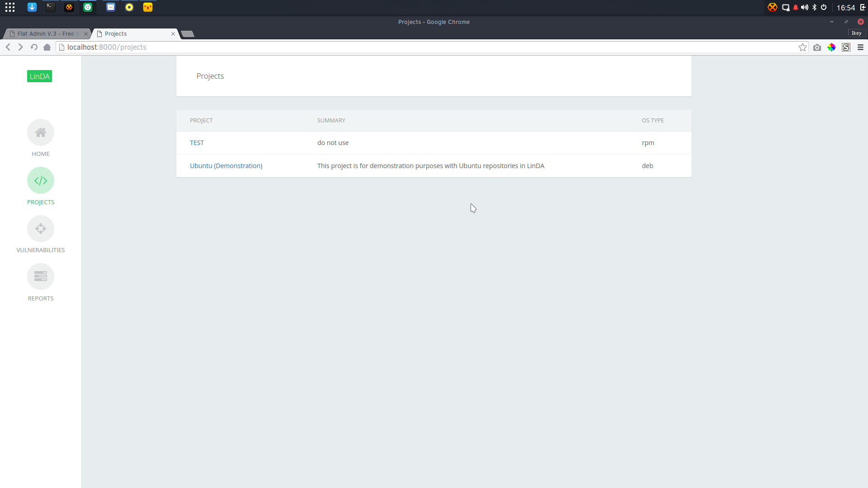Click the camera screenshot extension icon
The width and height of the screenshot is (868, 488).
coord(817,47)
